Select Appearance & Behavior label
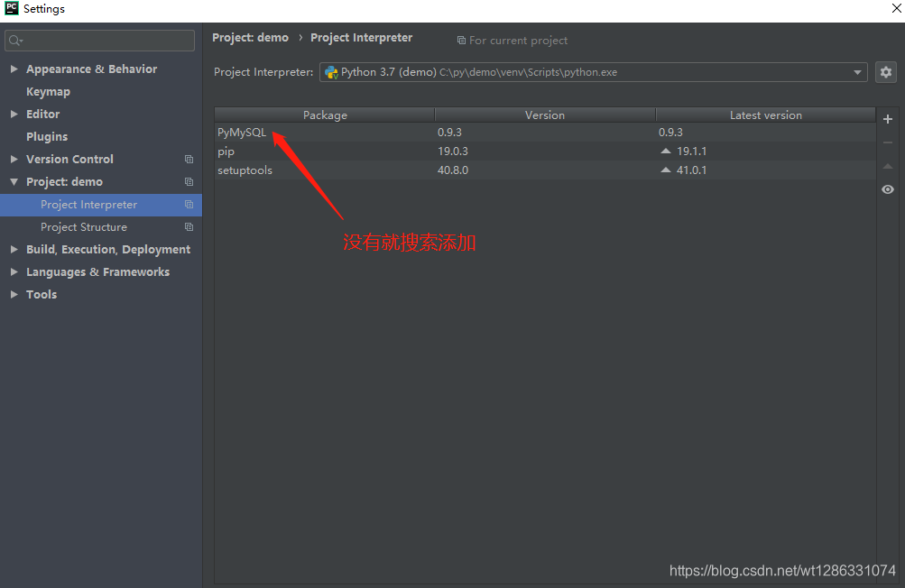 [x=91, y=69]
